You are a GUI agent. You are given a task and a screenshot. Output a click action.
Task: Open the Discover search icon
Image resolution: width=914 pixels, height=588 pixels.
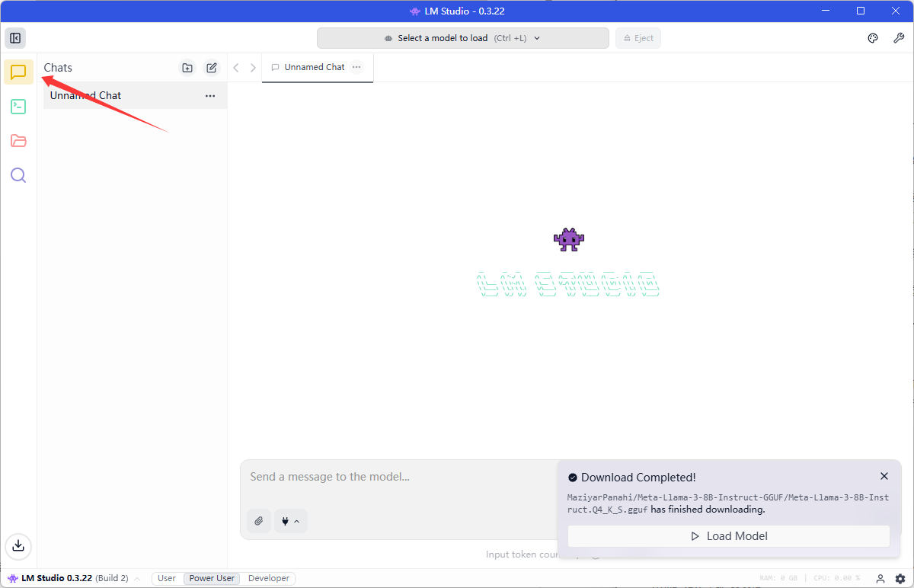tap(18, 175)
